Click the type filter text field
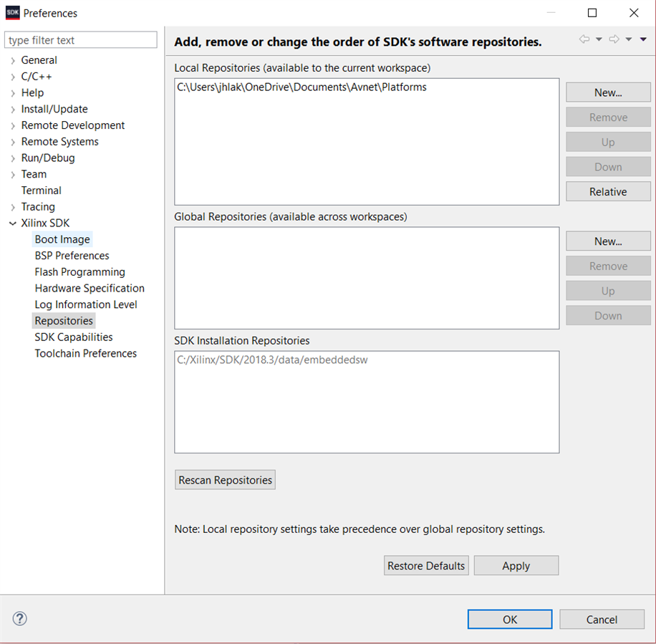656x644 pixels. [x=81, y=40]
